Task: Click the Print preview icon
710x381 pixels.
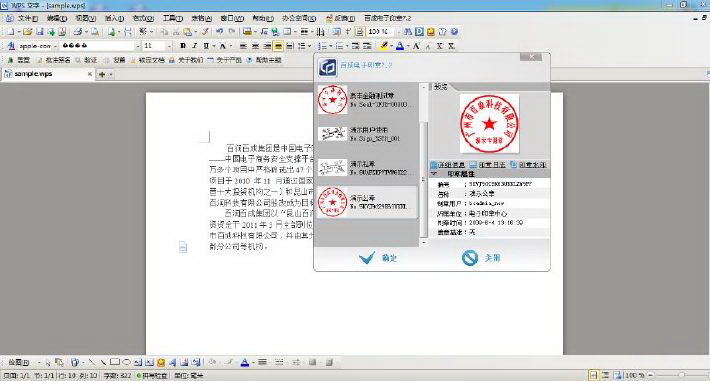Action: pos(95,32)
